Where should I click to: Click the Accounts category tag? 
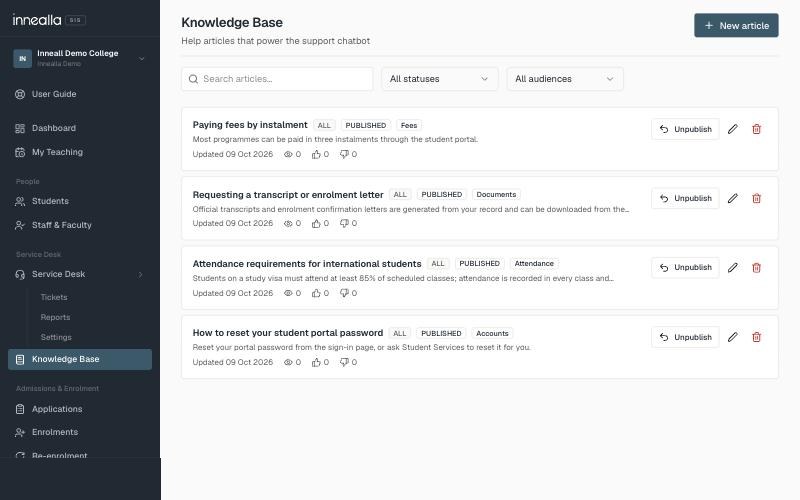(x=492, y=333)
